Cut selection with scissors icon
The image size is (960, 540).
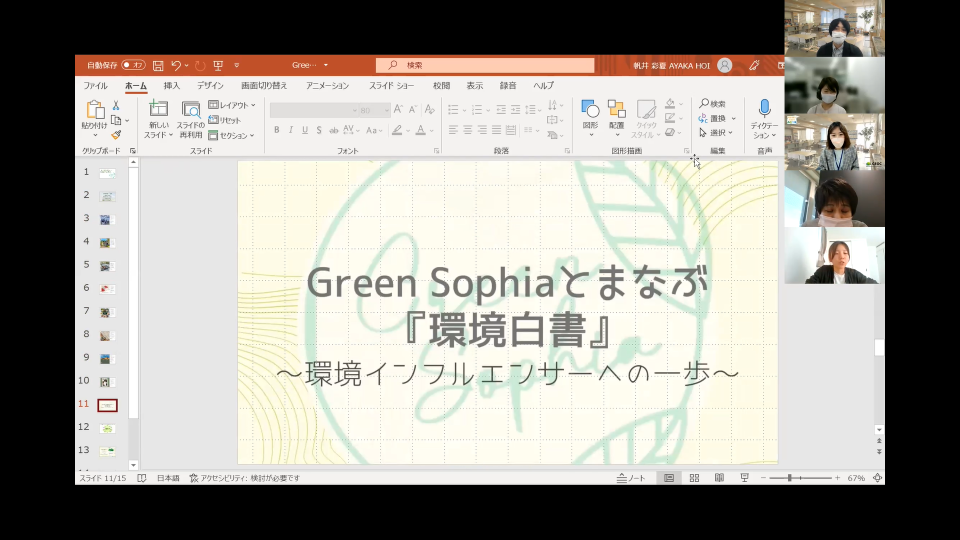[116, 106]
